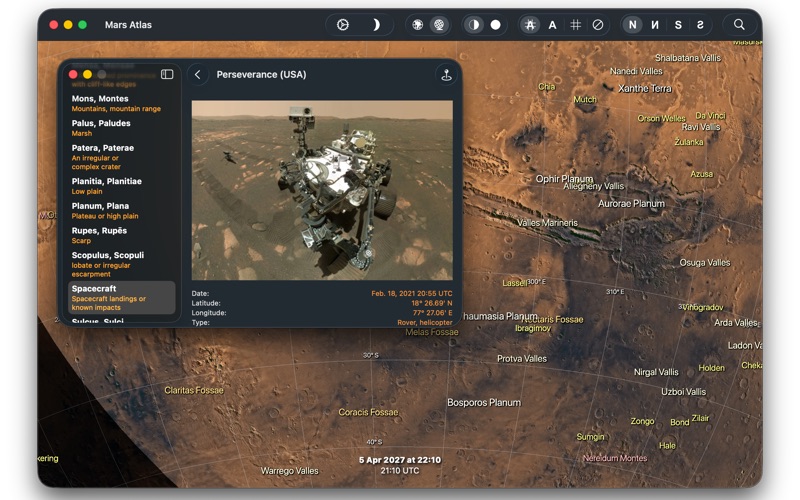
Task: Enable half-shaded day/night lighting mode
Action: click(474, 24)
